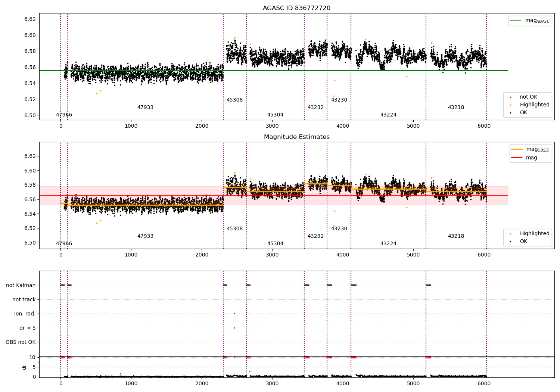The image size is (560, 392).
Task: Click obsid label 43232 in top plot
Action: coord(315,108)
